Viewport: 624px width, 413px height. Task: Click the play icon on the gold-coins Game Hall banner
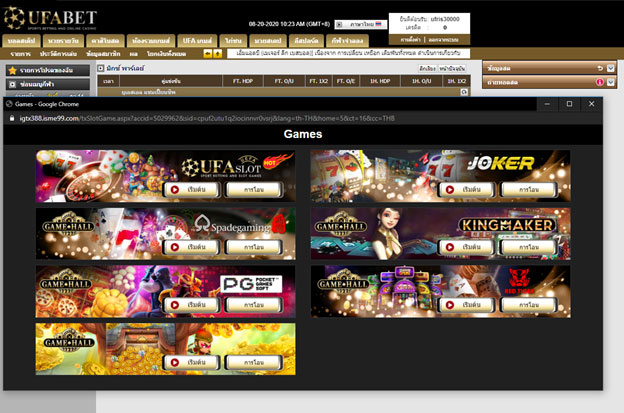(175, 362)
